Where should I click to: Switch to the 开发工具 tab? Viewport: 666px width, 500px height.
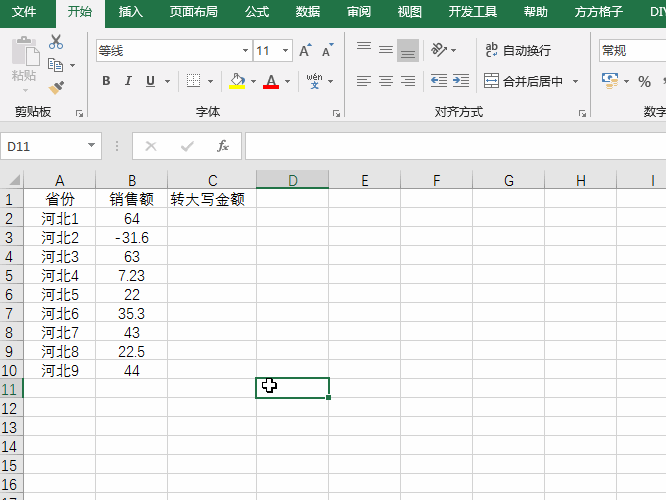pos(473,11)
